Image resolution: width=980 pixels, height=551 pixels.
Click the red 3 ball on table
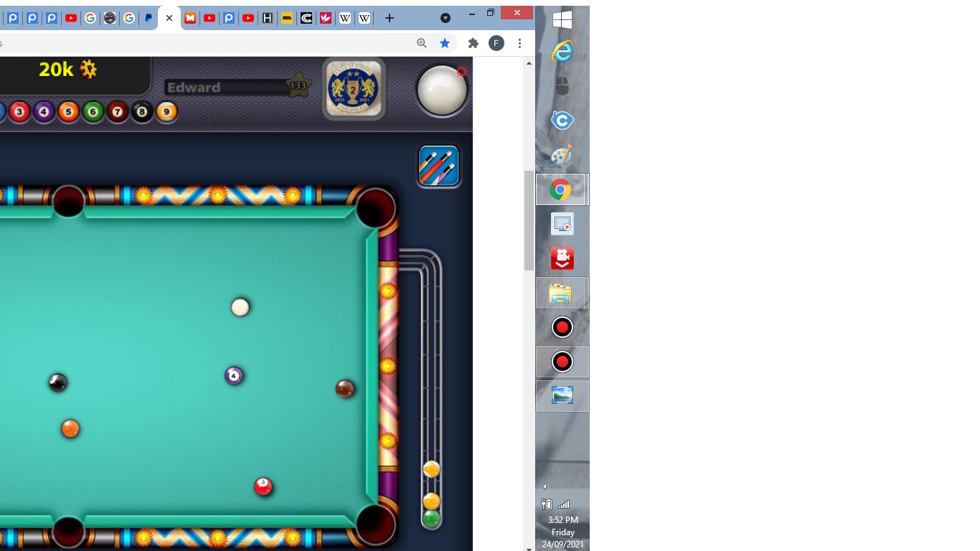tap(263, 486)
